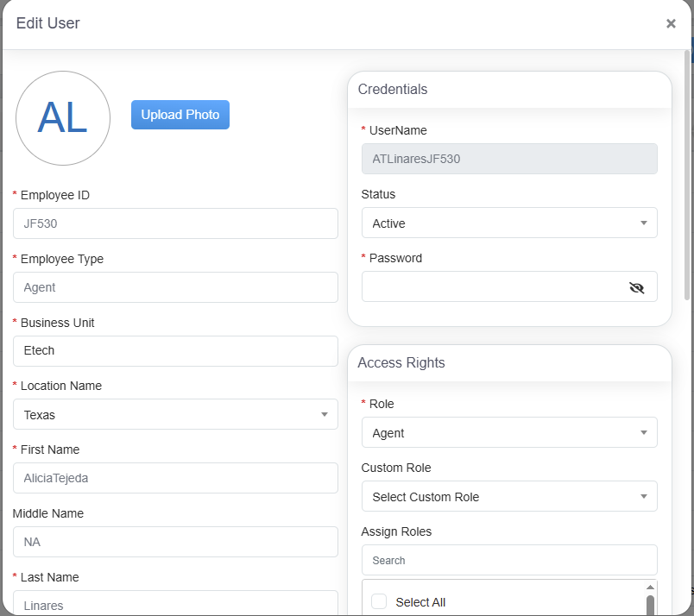Click the Assign Roles search box
This screenshot has height=616, width=694.
pyautogui.click(x=508, y=560)
